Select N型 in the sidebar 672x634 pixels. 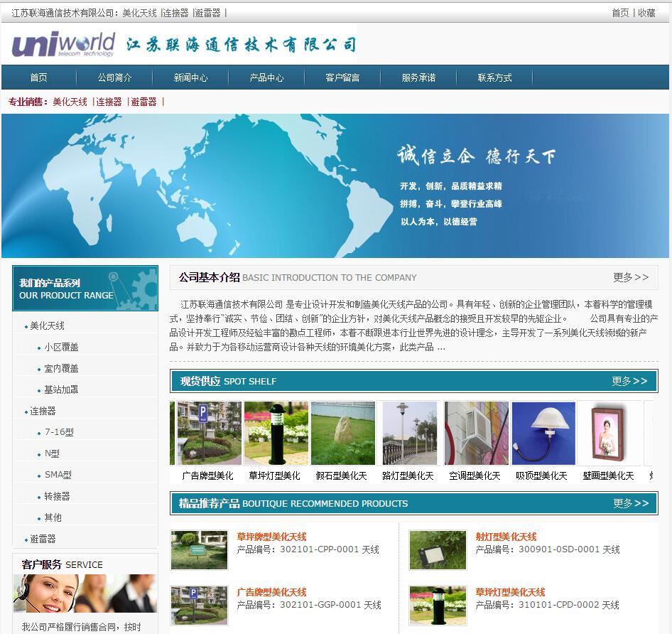pyautogui.click(x=53, y=453)
